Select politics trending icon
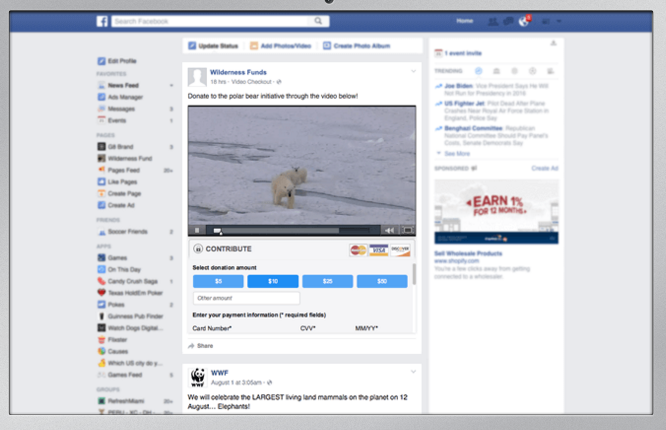 497,71
